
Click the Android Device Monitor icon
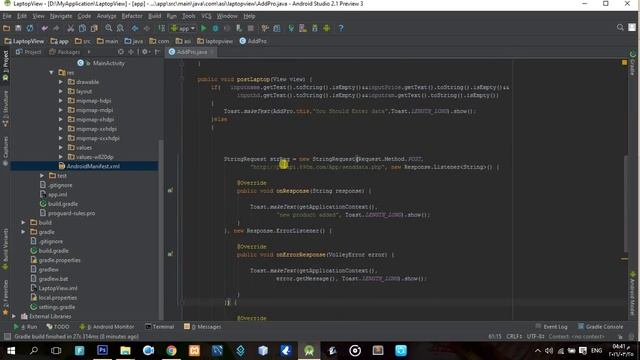(x=327, y=28)
